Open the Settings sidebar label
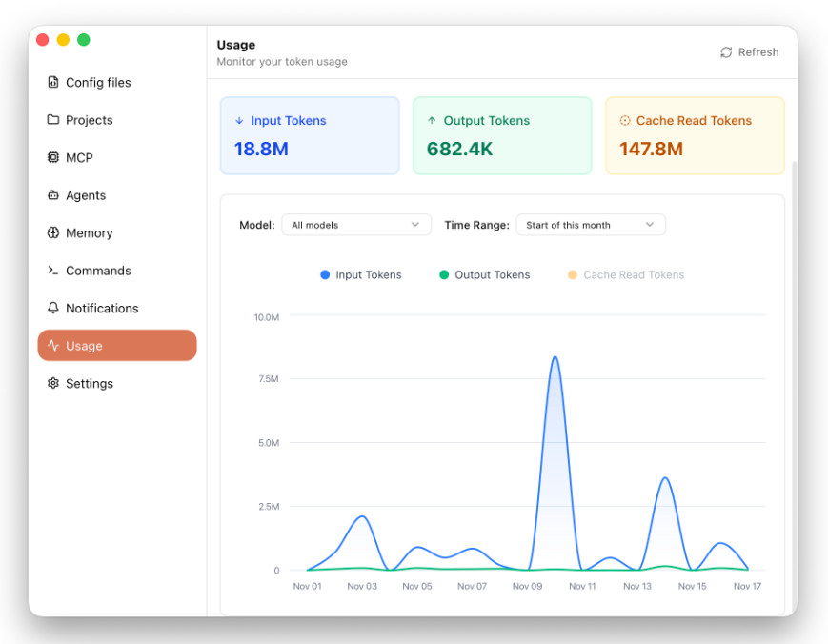 tap(90, 383)
